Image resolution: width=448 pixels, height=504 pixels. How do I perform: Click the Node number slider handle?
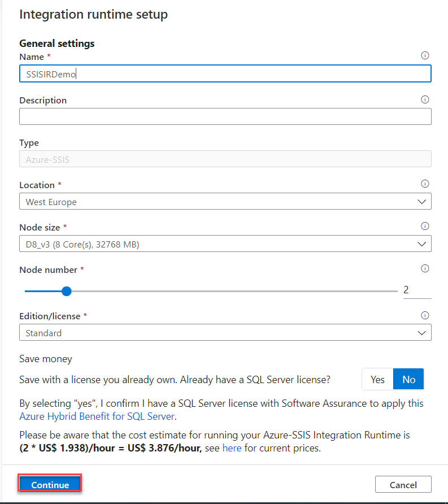pyautogui.click(x=66, y=291)
